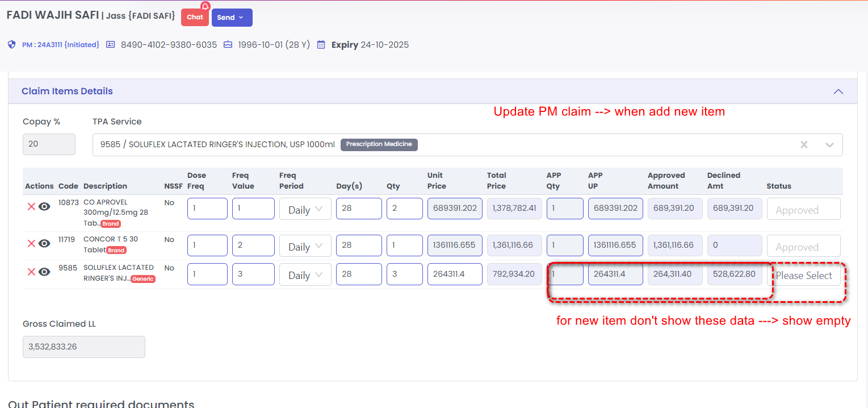The width and height of the screenshot is (868, 408).
Task: View details of SOLUFLEX item
Action: 45,272
